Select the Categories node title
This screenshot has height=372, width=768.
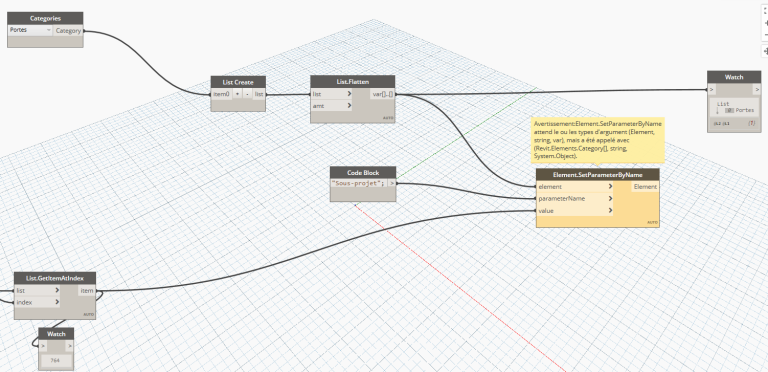pyautogui.click(x=45, y=19)
